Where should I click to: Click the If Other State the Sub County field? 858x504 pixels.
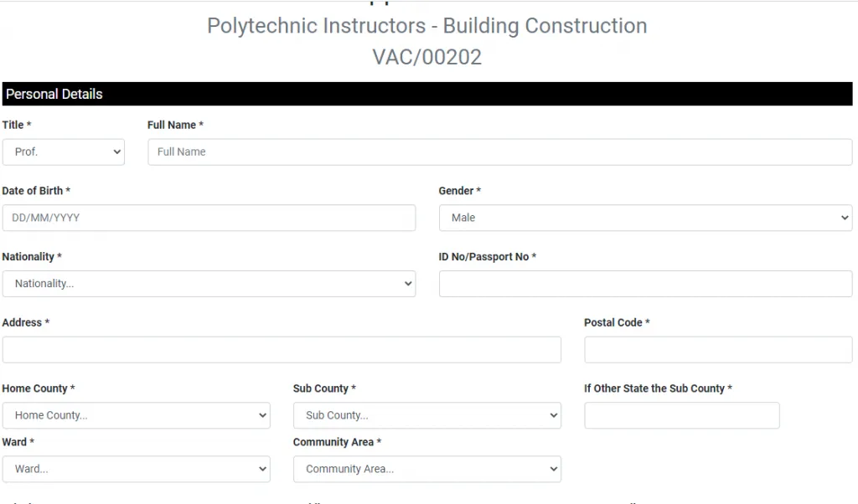coord(681,416)
